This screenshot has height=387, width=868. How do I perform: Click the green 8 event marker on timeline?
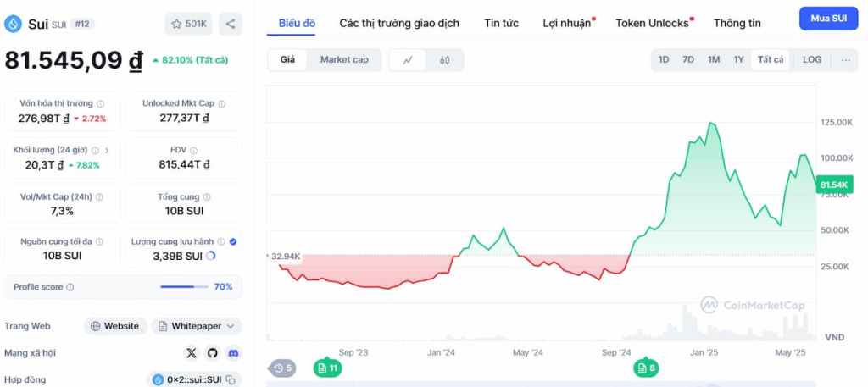[x=646, y=368]
